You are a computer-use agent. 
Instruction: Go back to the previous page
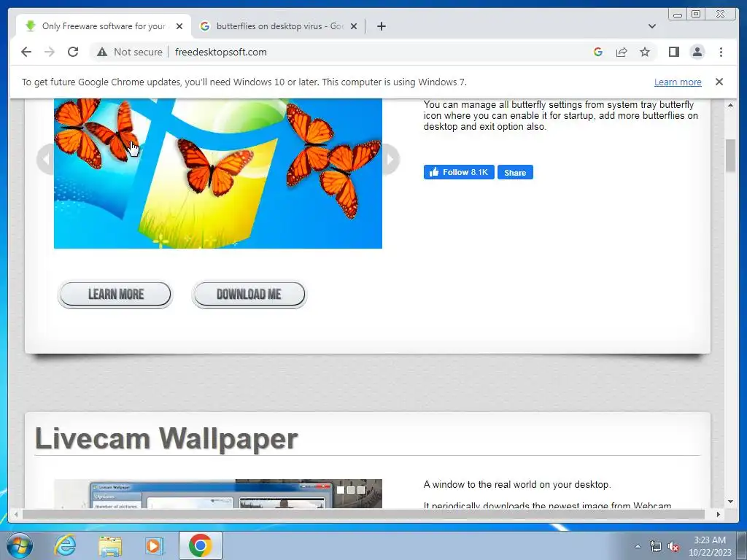[x=26, y=52]
